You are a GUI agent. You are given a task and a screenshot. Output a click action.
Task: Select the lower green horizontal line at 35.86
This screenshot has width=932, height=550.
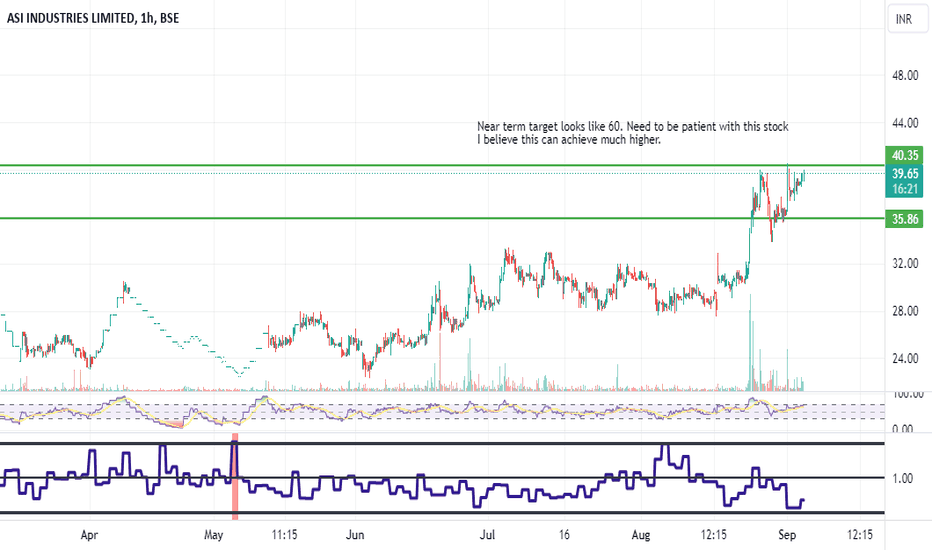click(x=442, y=218)
